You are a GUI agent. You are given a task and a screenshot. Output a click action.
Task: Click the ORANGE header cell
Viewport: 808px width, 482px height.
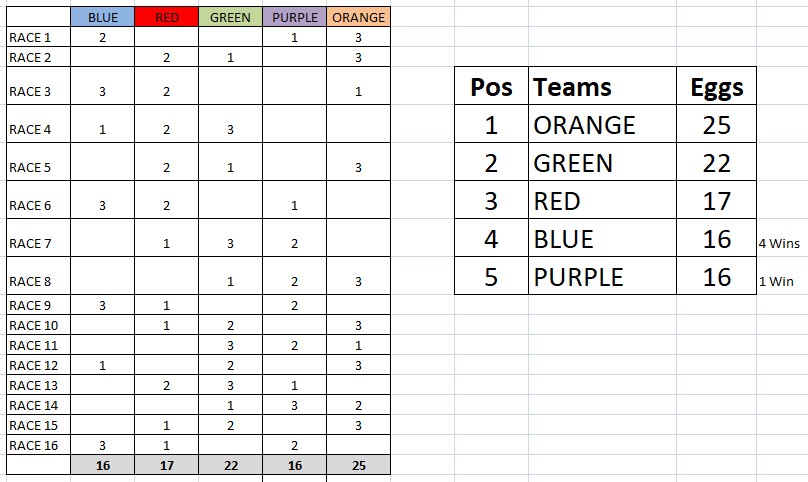358,17
